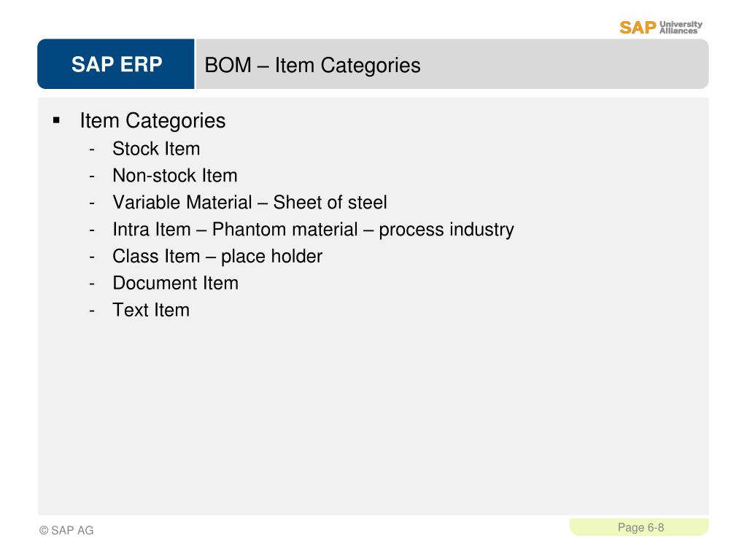The image size is (747, 560).
Task: Select the BOM – Item Categories title
Action: pos(312,65)
